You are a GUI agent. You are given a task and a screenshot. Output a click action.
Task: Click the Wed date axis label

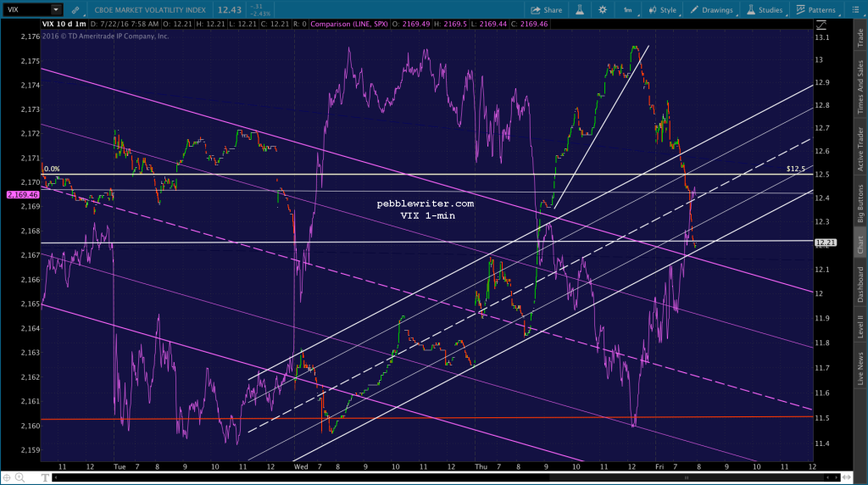[x=301, y=466]
